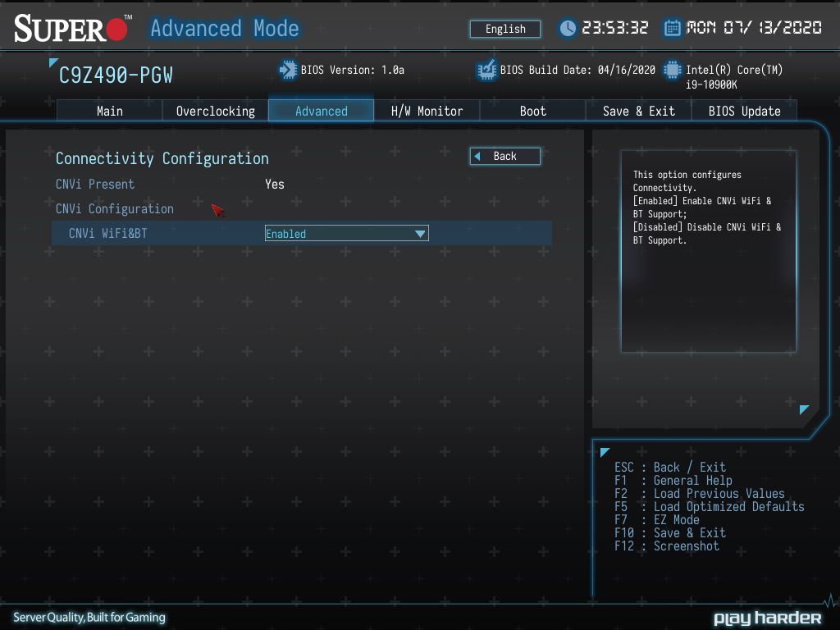The height and width of the screenshot is (630, 840).
Task: Click the BIOS Version arrow chip icon
Action: pyautogui.click(x=288, y=71)
